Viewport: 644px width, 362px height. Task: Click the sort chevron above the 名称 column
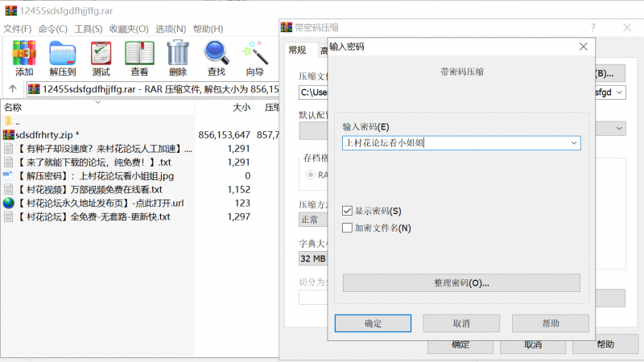(x=97, y=101)
